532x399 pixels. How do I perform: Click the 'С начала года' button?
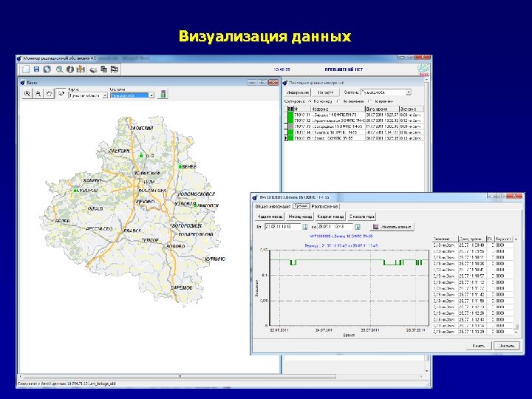coord(361,216)
